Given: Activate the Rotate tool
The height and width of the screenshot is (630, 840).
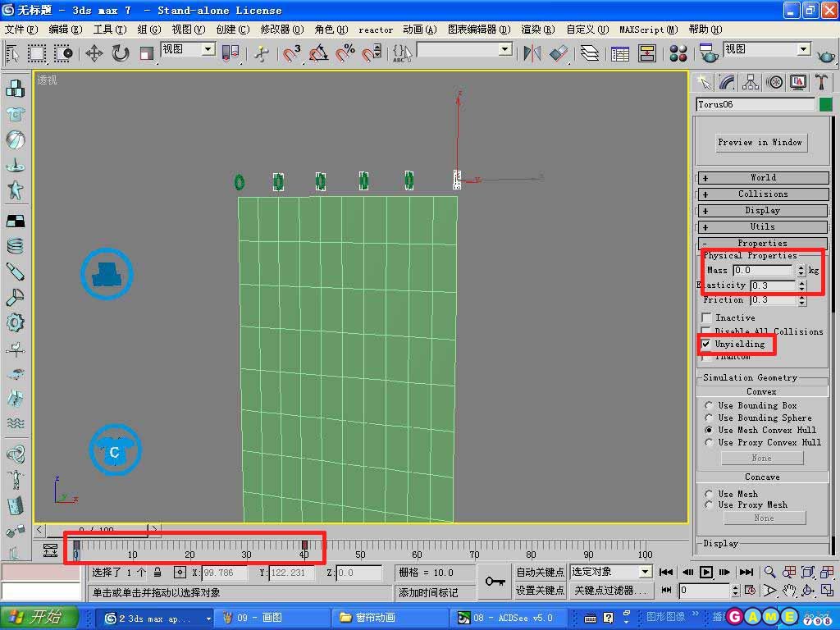Looking at the screenshot, I should click(x=120, y=53).
